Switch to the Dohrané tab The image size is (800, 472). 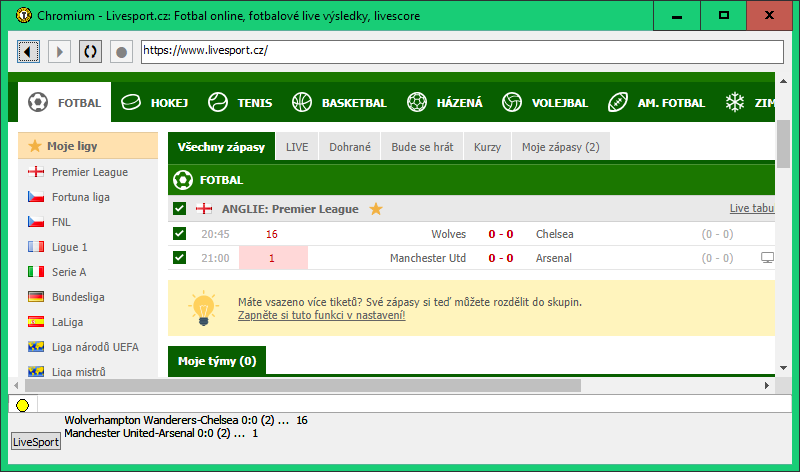[349, 147]
